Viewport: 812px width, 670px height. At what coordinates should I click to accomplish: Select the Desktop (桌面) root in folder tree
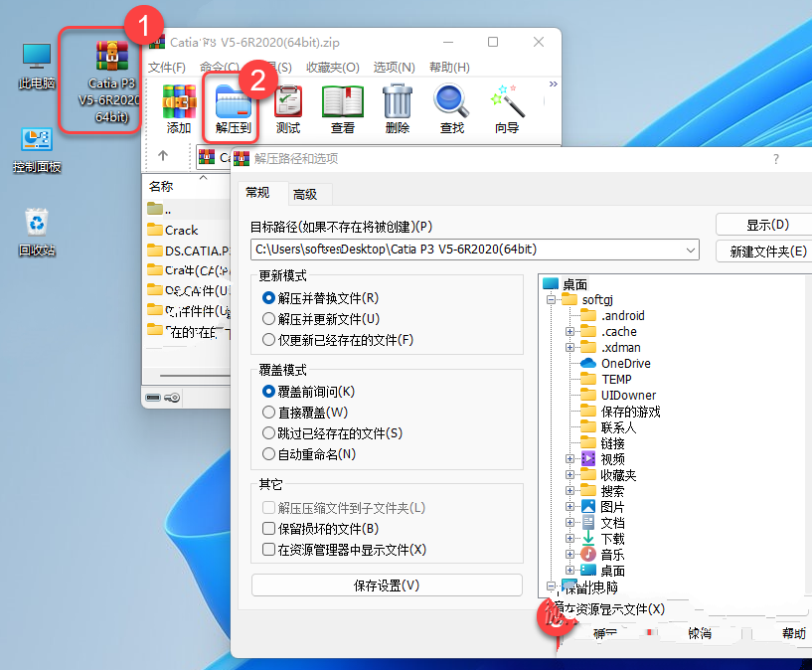566,284
